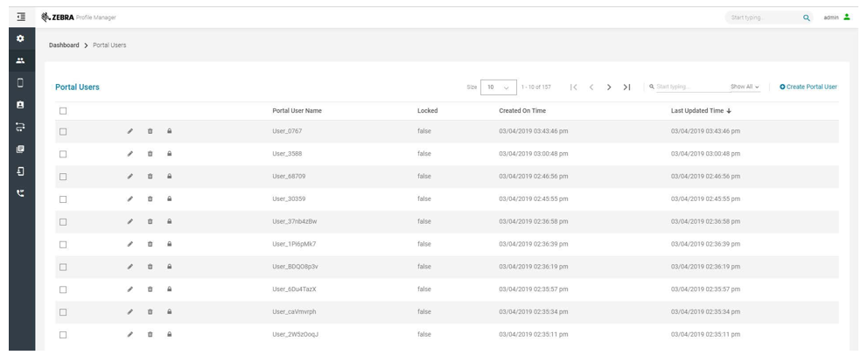Click the Portal Users table search field

coord(688,87)
